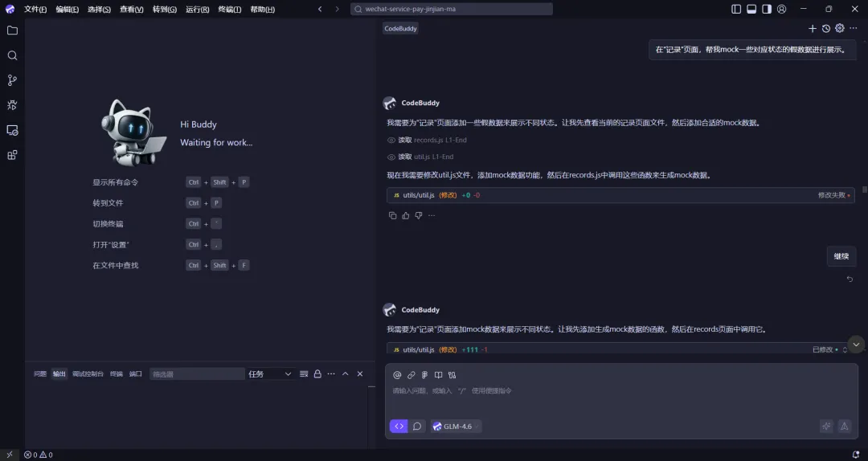Image resolution: width=868 pixels, height=461 pixels.
Task: Click the sparkle enhance prompt icon
Action: coord(826,426)
